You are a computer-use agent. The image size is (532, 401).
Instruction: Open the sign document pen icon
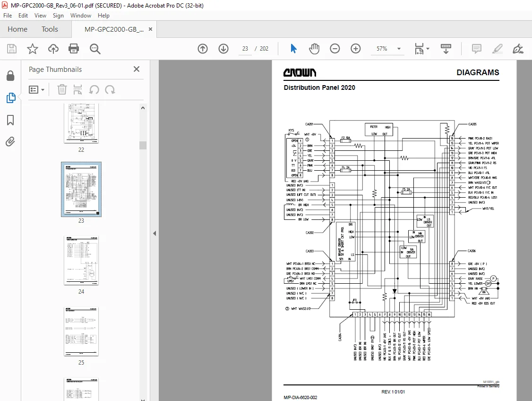[518, 49]
